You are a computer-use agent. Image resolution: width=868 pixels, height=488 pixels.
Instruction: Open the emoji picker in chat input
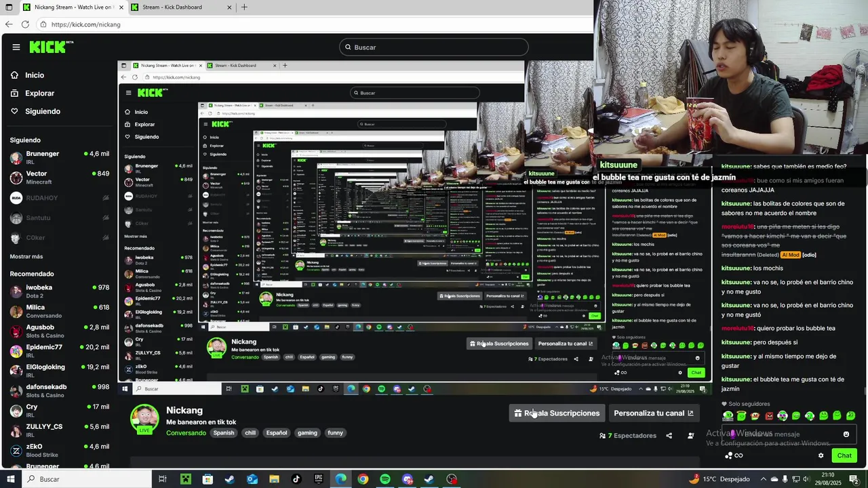846,434
